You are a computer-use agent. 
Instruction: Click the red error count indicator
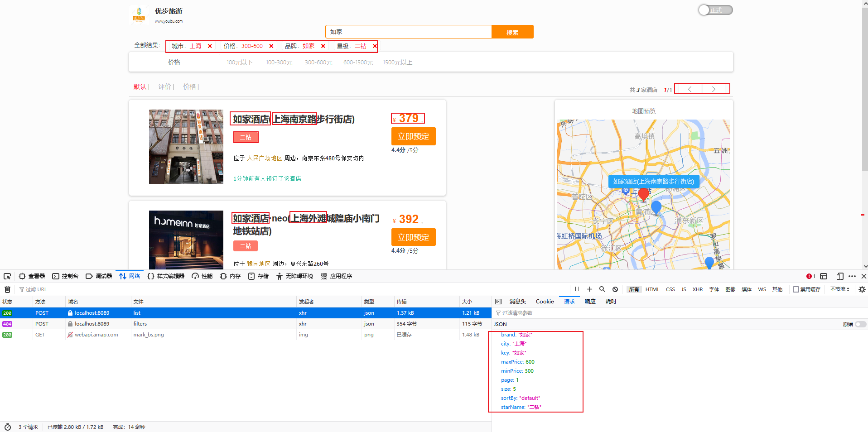(x=811, y=276)
